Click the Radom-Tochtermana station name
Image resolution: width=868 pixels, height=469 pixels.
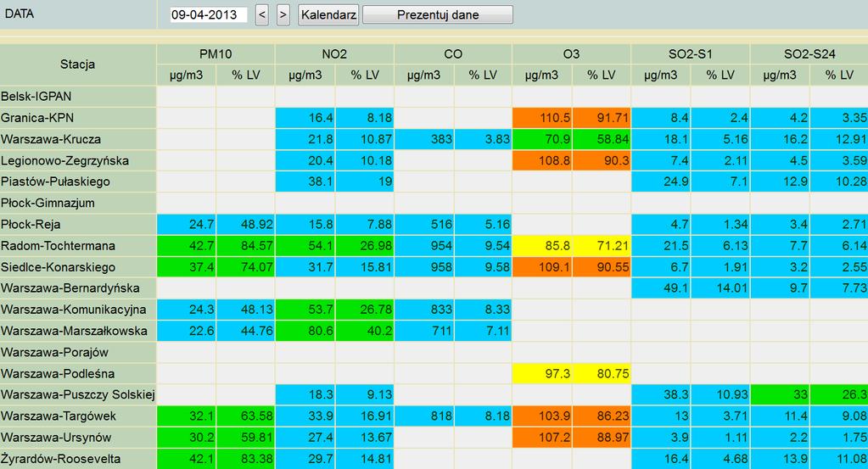[59, 246]
